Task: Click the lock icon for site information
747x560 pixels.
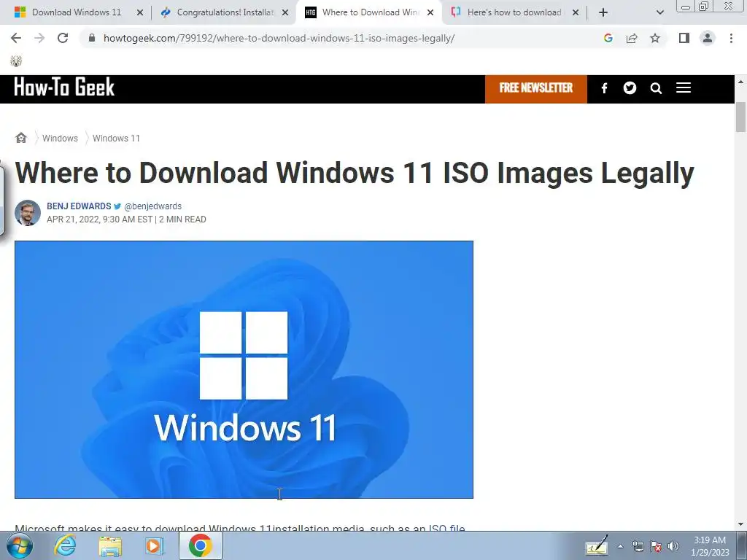Action: click(x=92, y=38)
